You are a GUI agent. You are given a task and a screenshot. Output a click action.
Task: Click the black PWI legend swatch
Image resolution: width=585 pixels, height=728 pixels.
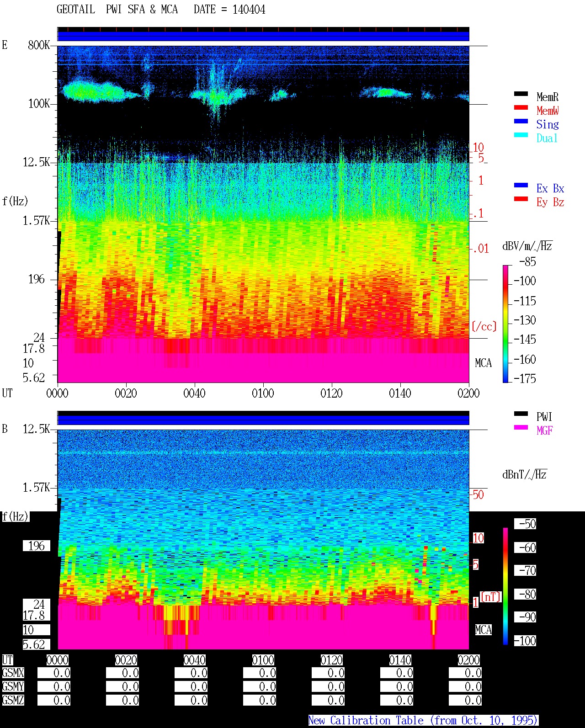[x=521, y=414]
